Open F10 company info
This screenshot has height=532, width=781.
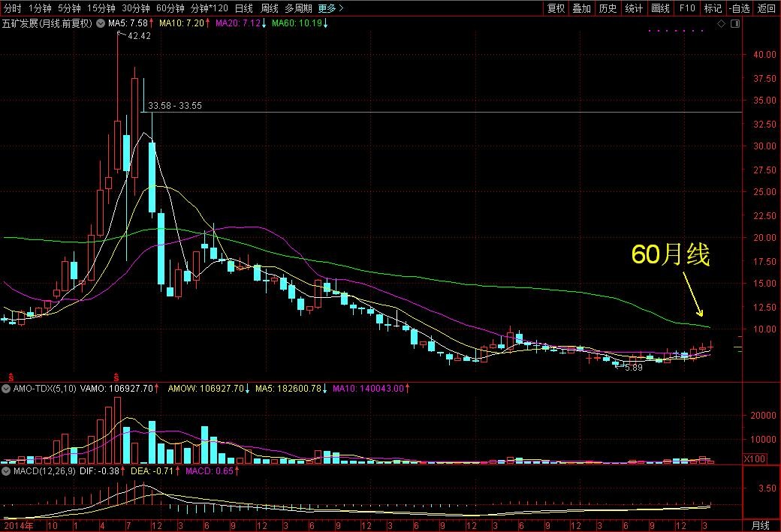pos(687,8)
